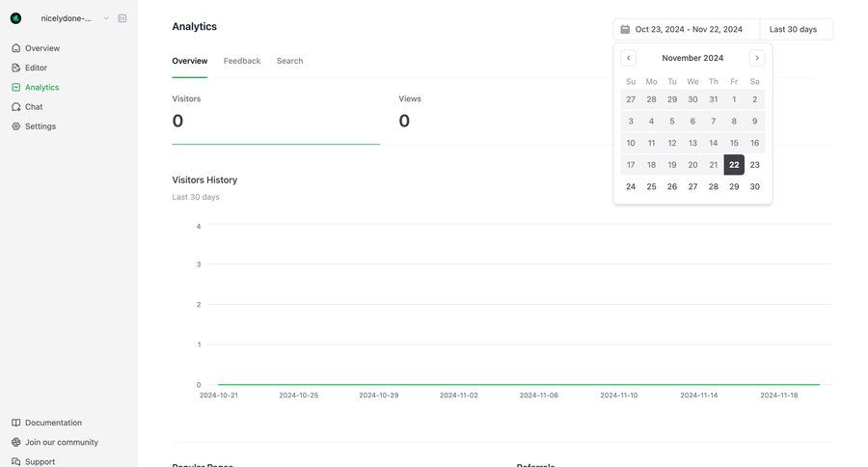Click the Overview home icon in sidebar
The height and width of the screenshot is (467, 868).
click(x=16, y=48)
